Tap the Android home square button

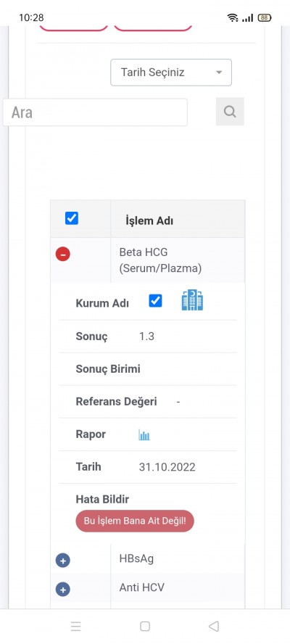point(145,627)
